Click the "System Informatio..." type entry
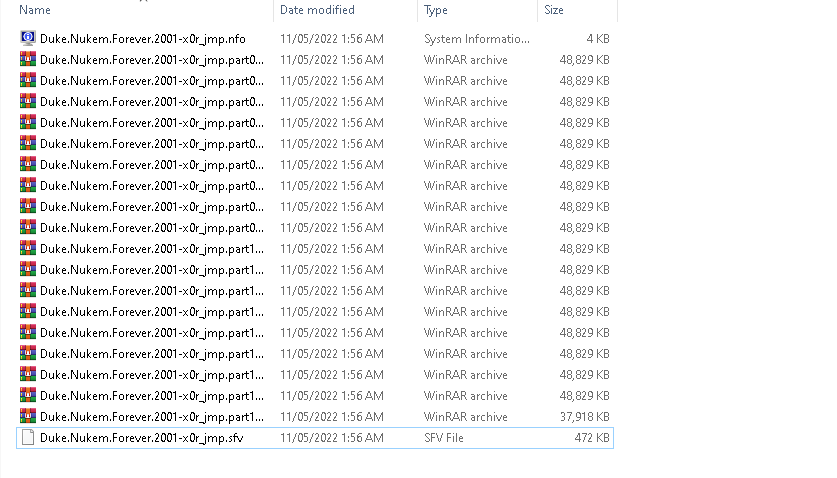The height and width of the screenshot is (478, 837). tap(476, 39)
